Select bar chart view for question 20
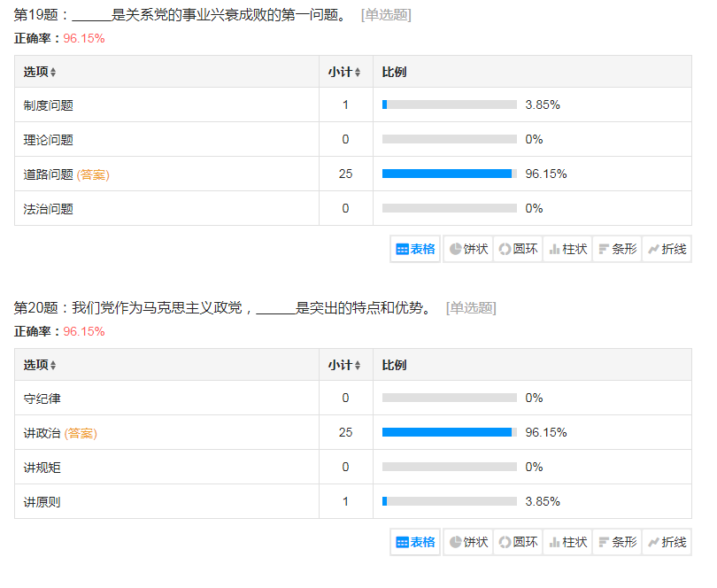This screenshot has height=588, width=717. 617,542
